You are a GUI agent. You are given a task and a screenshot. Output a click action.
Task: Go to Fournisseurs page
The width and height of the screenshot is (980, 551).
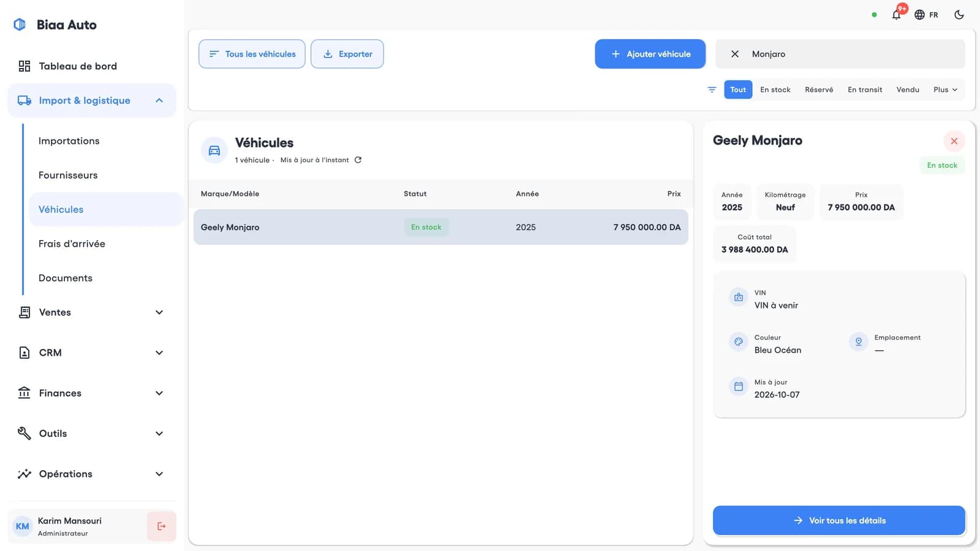click(x=105, y=175)
